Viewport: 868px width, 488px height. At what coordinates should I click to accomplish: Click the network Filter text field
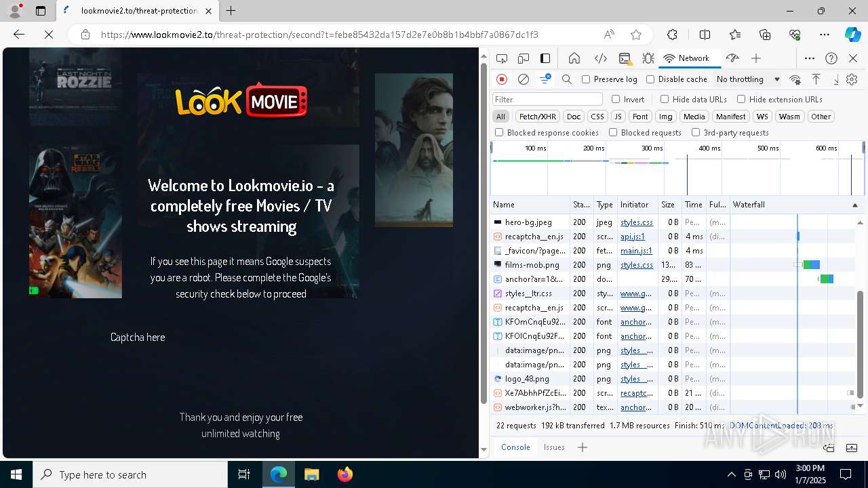click(547, 100)
